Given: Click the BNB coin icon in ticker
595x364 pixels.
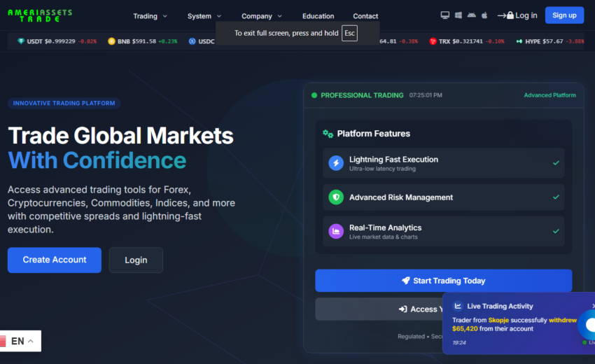Looking at the screenshot, I should (x=111, y=41).
